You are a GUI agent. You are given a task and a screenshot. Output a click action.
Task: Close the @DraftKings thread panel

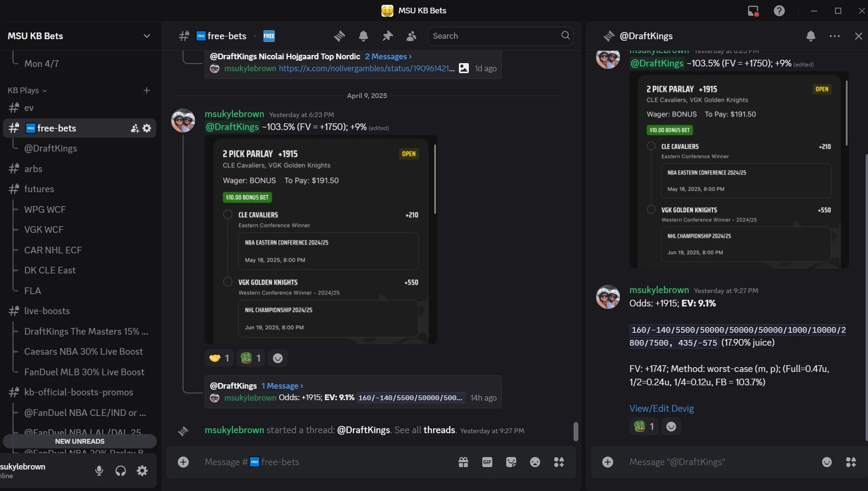coord(858,36)
